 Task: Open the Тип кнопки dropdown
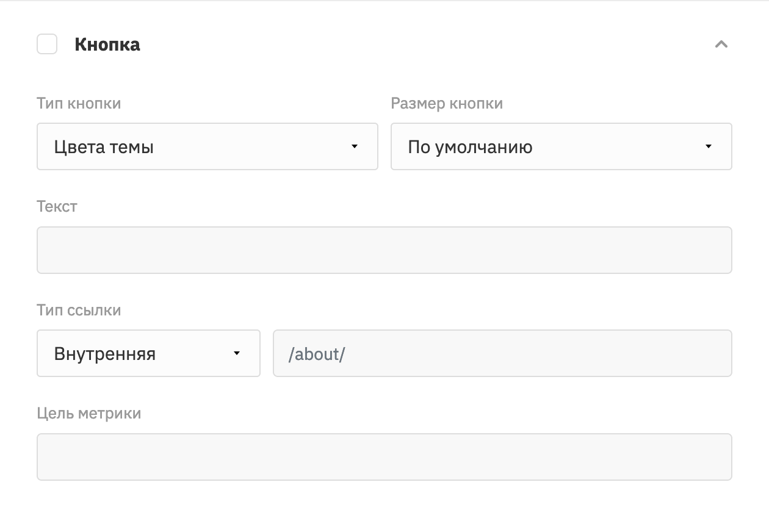(x=208, y=146)
